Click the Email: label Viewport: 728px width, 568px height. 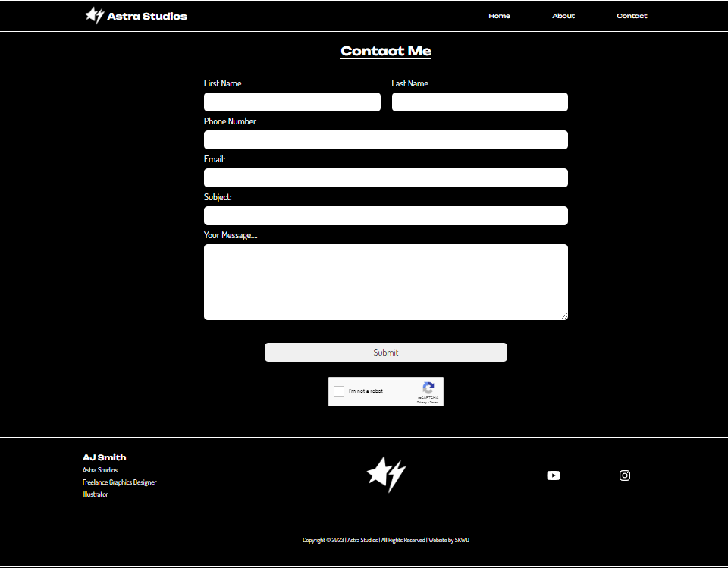[x=215, y=159]
